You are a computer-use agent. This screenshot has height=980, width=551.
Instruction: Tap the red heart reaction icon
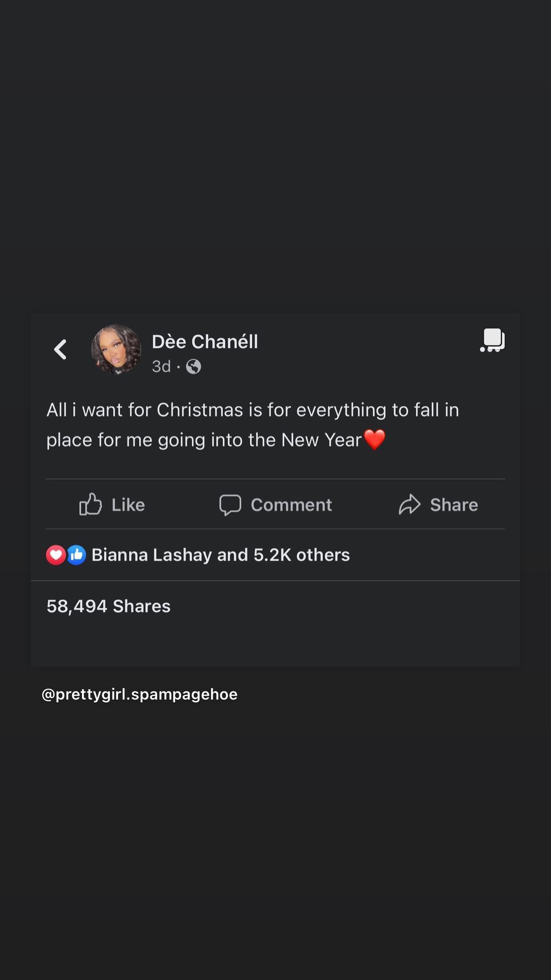coord(56,555)
